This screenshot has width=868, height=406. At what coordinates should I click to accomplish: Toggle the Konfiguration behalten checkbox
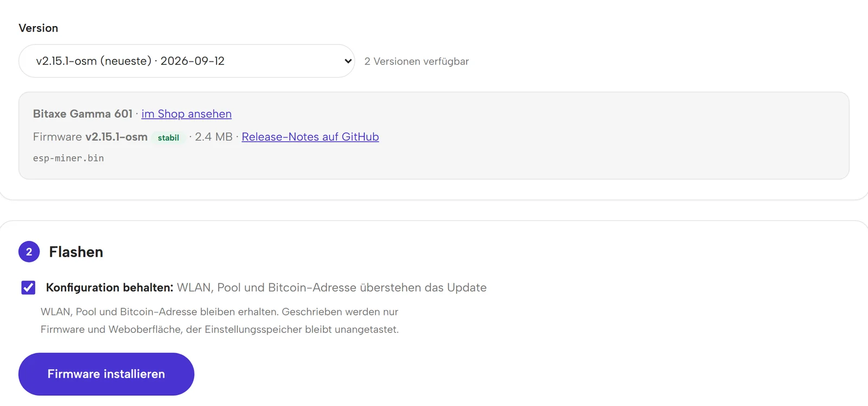(28, 288)
